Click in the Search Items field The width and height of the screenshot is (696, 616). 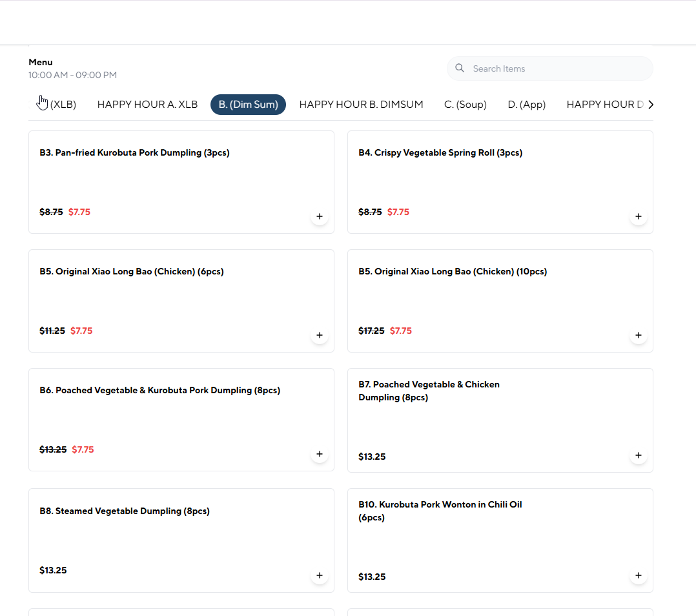[x=555, y=68]
